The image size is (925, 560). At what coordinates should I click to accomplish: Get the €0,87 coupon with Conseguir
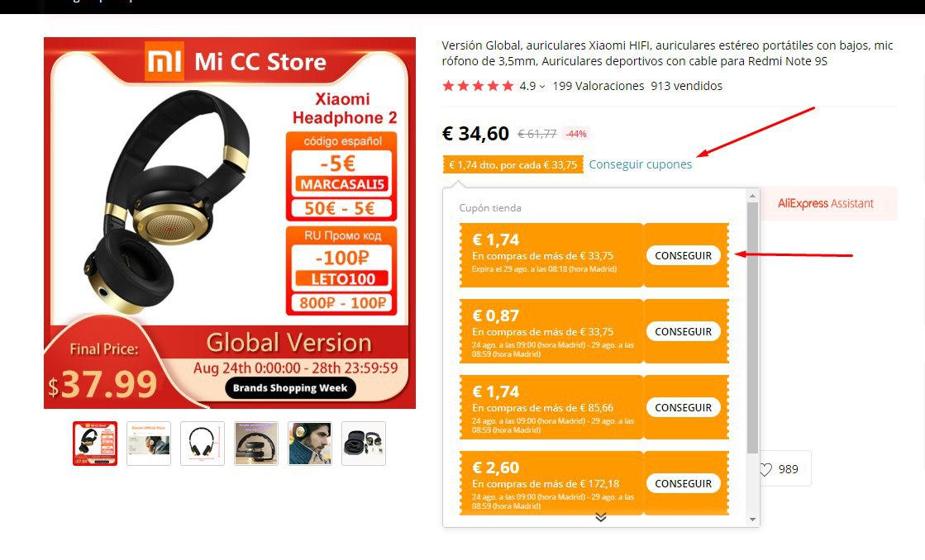tap(683, 331)
